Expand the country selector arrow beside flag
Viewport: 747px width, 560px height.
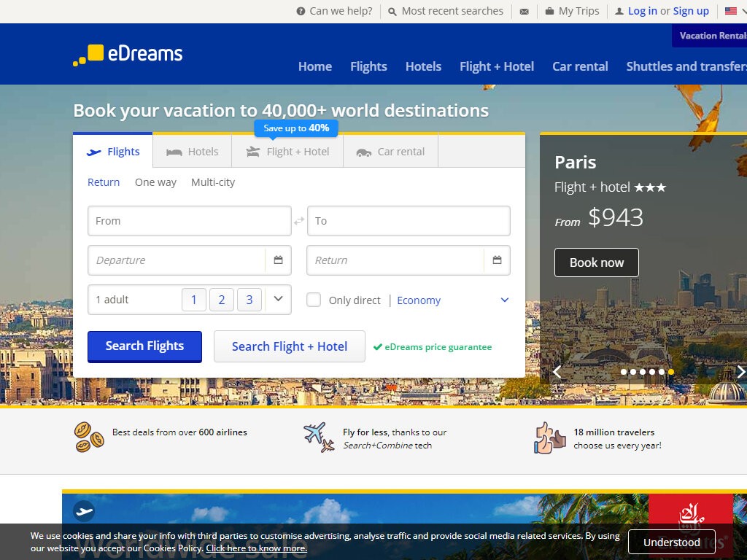744,11
